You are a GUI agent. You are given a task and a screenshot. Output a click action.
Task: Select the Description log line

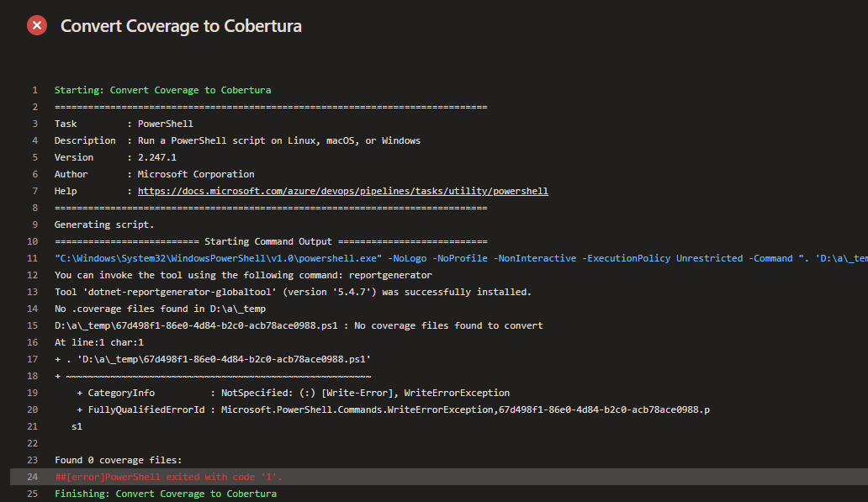click(x=237, y=140)
